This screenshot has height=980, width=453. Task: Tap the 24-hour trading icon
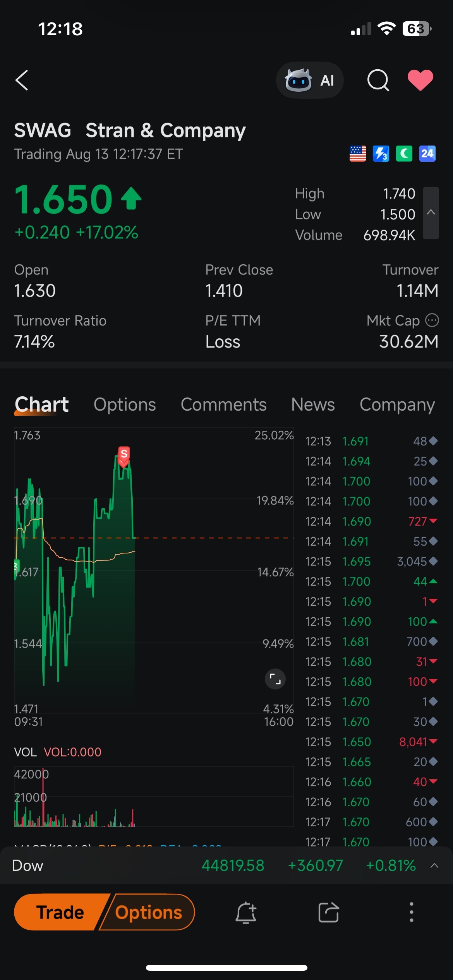click(x=427, y=154)
